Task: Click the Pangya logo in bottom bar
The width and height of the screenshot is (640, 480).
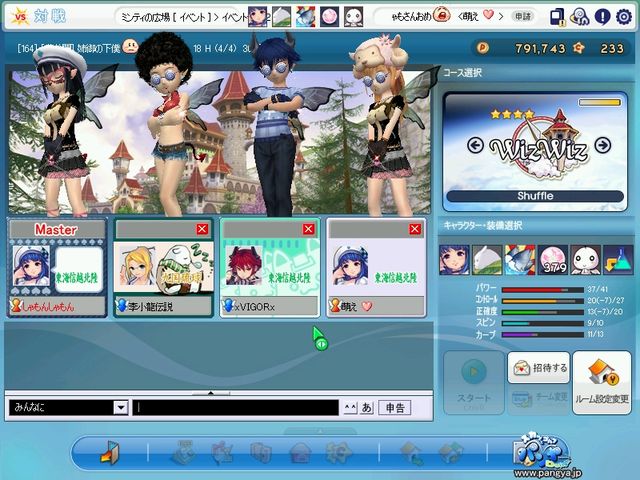Action: (541, 452)
